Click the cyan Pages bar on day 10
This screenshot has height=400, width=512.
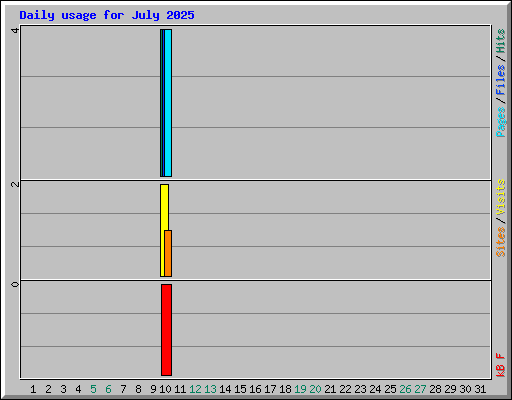point(168,103)
